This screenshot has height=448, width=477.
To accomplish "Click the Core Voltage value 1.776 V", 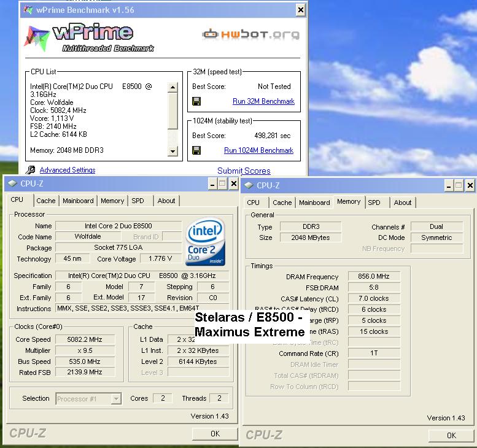I will [160, 258].
